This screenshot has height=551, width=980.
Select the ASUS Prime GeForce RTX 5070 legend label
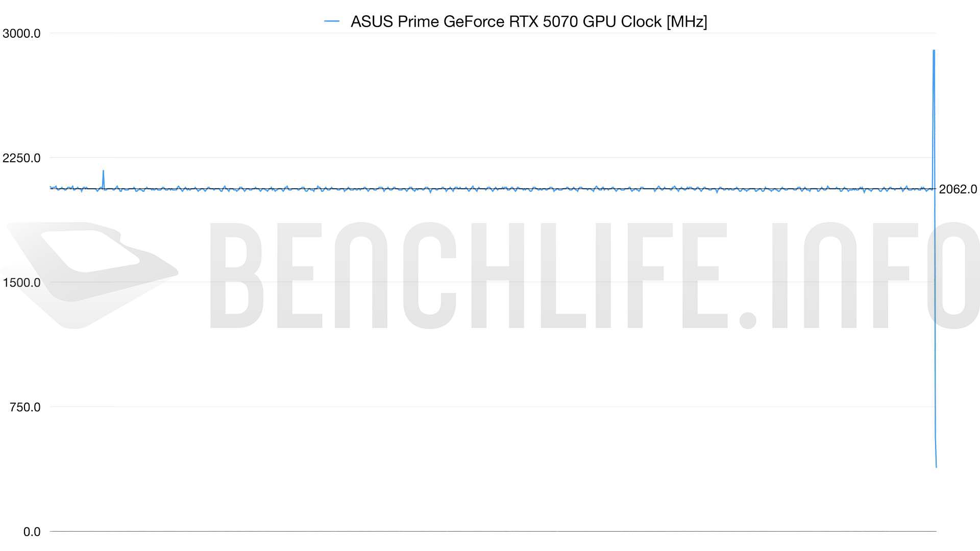click(529, 21)
